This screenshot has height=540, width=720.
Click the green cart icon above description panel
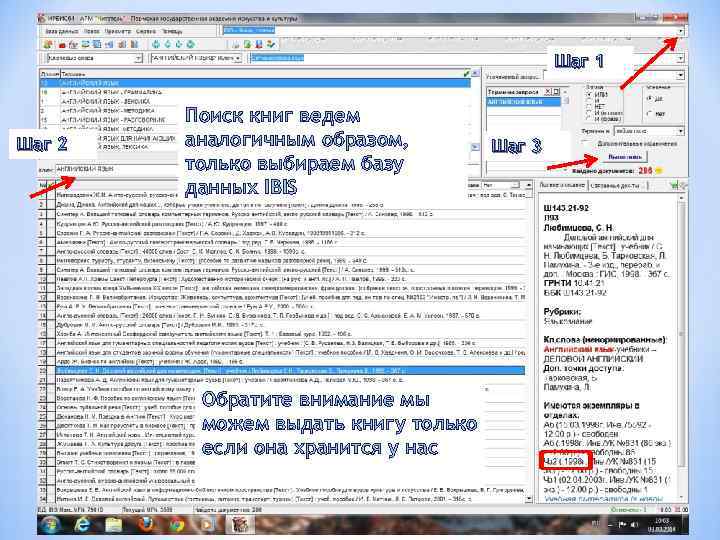click(x=673, y=185)
